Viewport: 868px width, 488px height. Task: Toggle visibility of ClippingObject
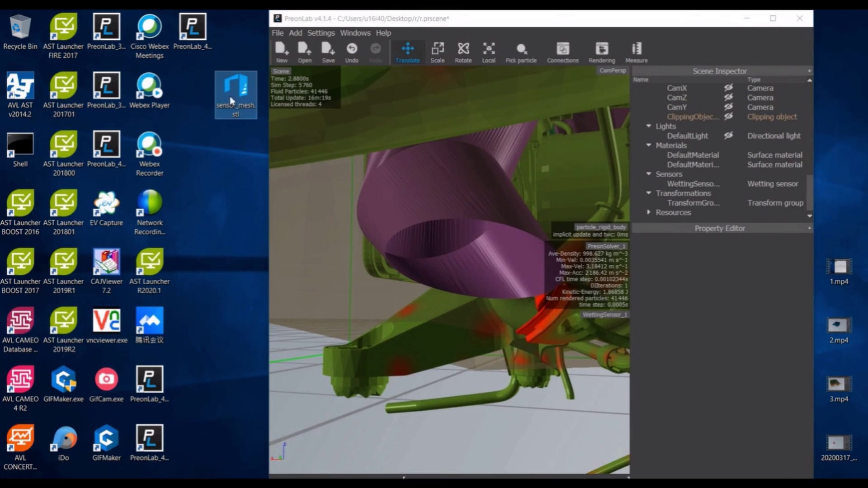[728, 117]
